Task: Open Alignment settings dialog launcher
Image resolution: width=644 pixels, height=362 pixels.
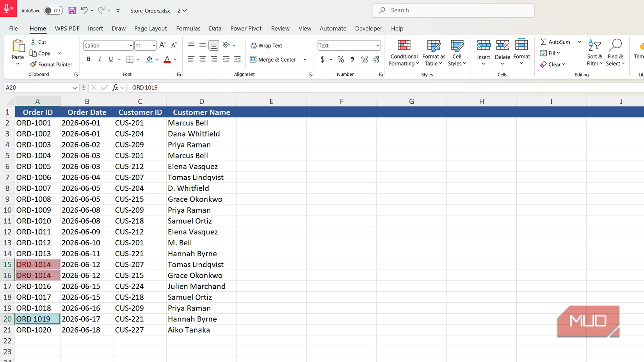Action: (310, 75)
